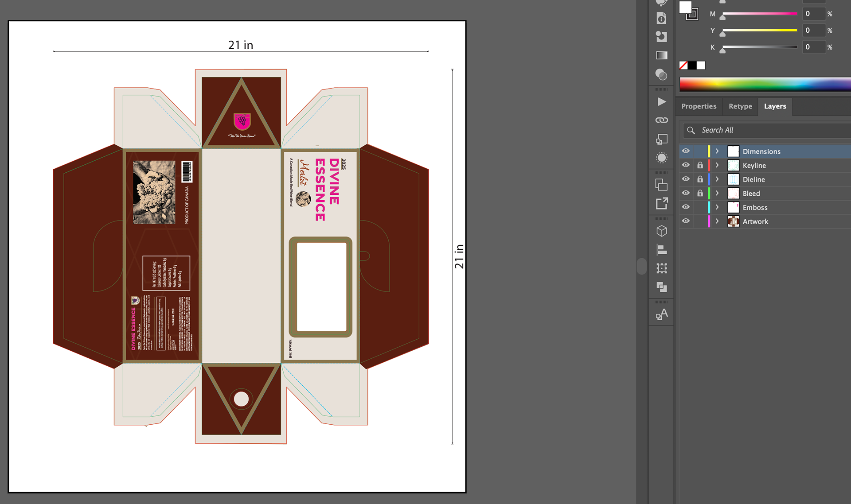This screenshot has width=851, height=504.
Task: Select the Emboss layer name
Action: click(x=755, y=207)
